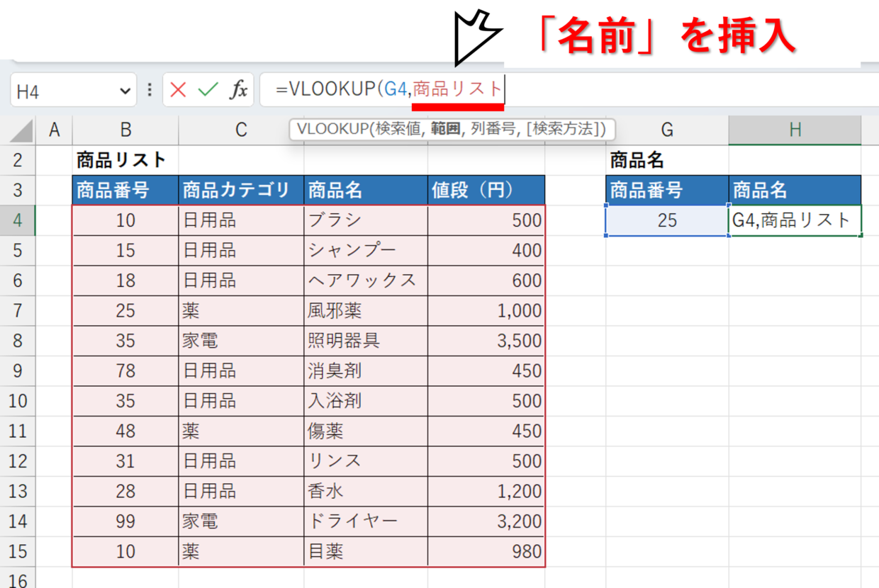Click the 商品名 header in column H
879x588 pixels.
(x=795, y=191)
